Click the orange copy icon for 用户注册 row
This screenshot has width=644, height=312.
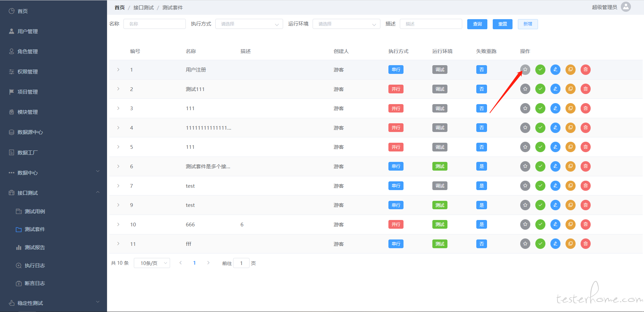570,70
